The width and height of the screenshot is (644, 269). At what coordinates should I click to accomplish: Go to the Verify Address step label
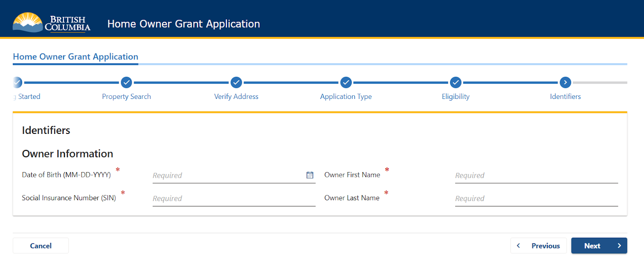pyautogui.click(x=236, y=97)
